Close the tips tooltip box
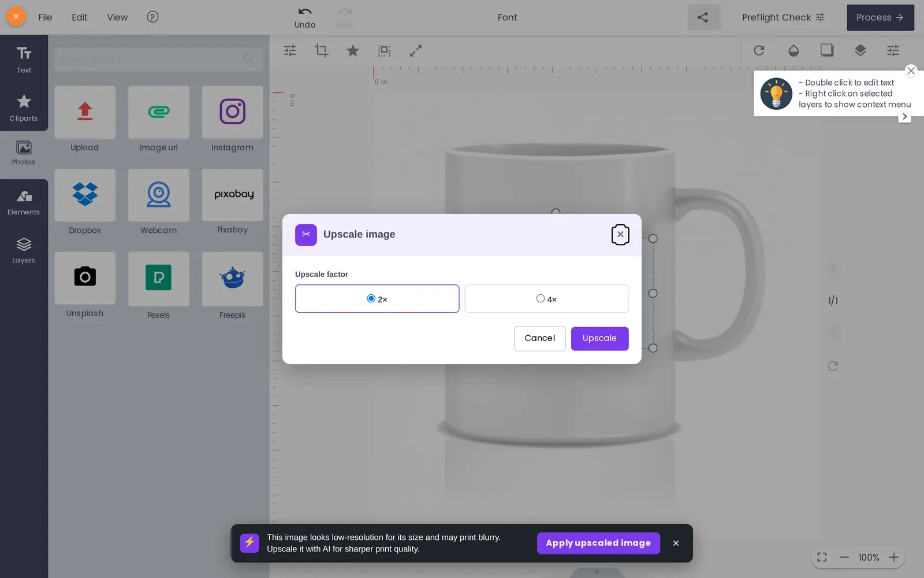924x578 pixels. pos(911,71)
